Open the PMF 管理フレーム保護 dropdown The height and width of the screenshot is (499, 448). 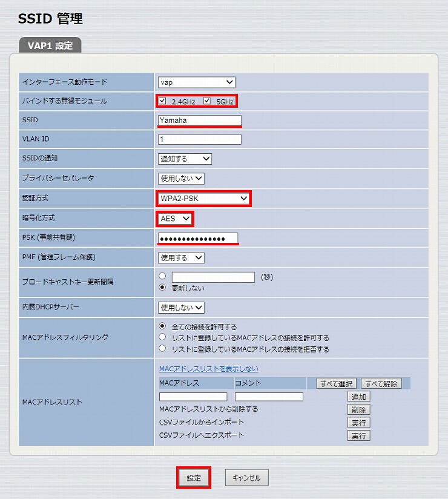click(x=181, y=258)
